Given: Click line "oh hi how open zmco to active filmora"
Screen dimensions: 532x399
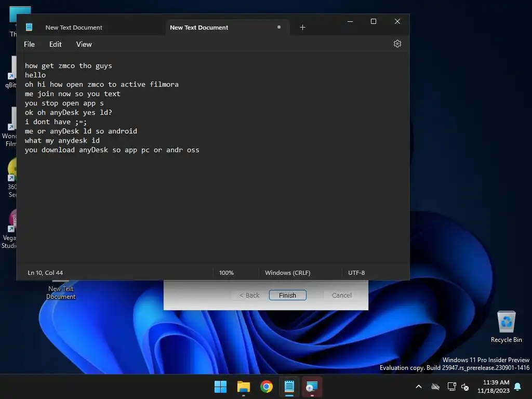Looking at the screenshot, I should (101, 85).
